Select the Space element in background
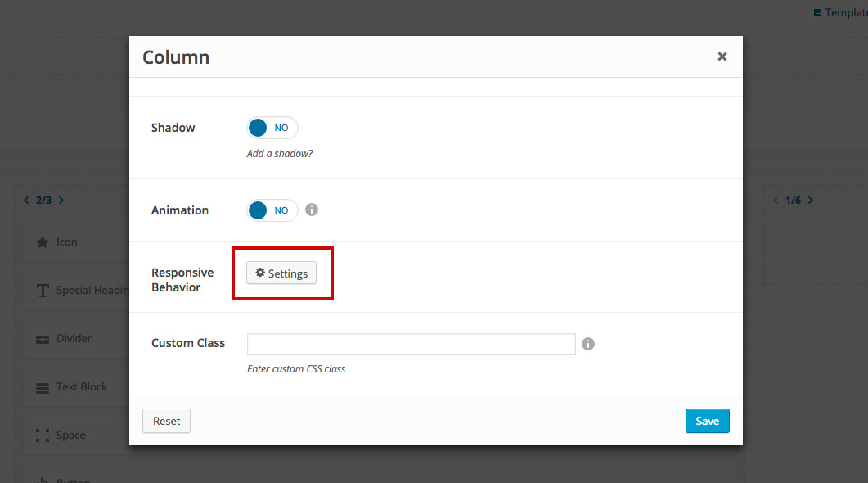 point(76,436)
